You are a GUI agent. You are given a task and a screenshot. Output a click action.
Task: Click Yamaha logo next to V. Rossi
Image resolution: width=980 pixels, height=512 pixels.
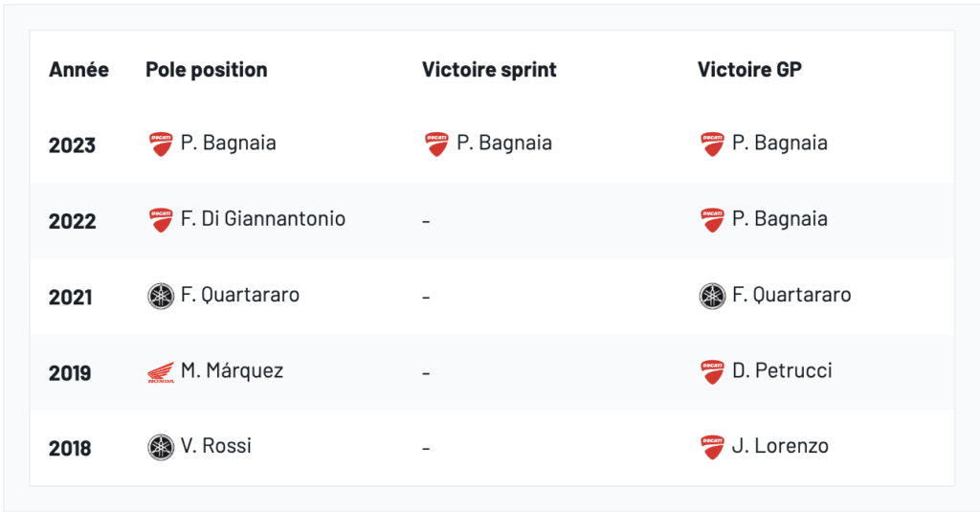tap(161, 447)
